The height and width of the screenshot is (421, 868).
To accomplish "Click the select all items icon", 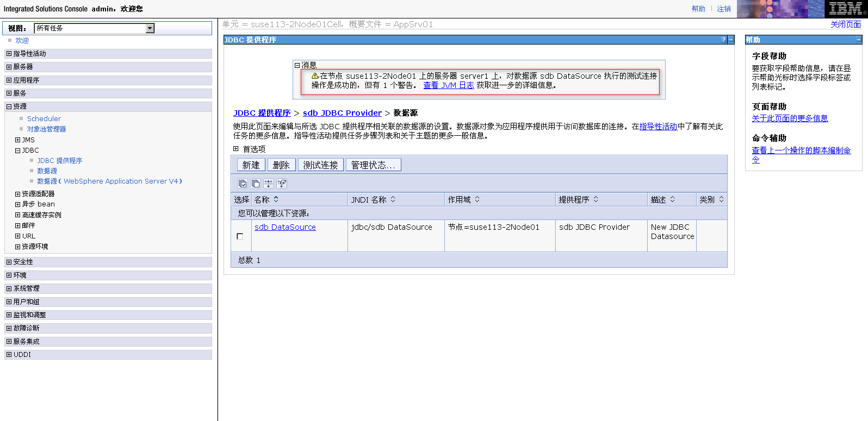I will (x=243, y=184).
